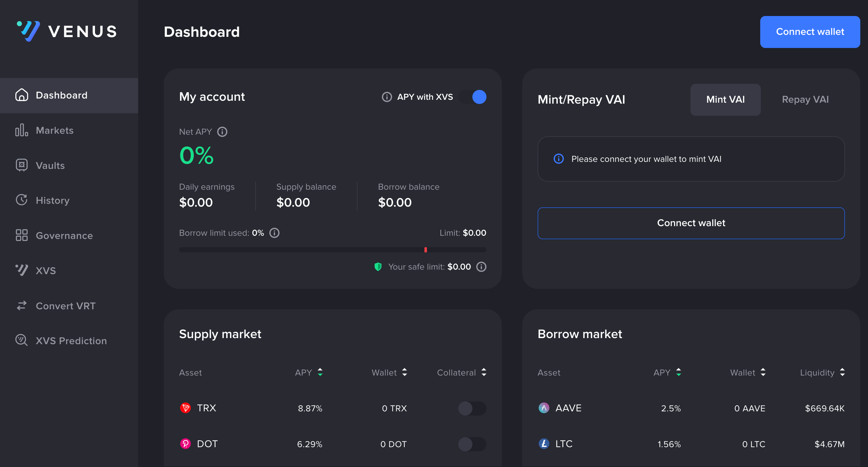
Task: Go to XVS page in sidebar
Action: coord(69,271)
